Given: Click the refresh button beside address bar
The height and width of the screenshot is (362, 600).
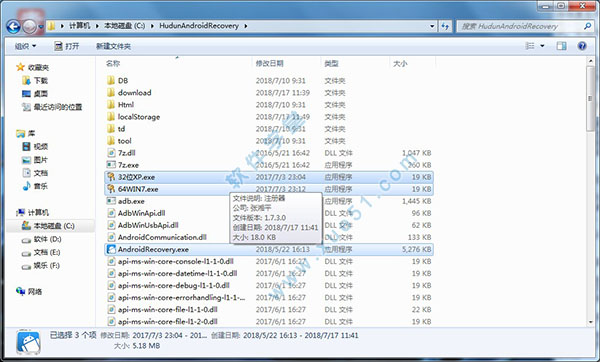Looking at the screenshot, I should tap(445, 26).
